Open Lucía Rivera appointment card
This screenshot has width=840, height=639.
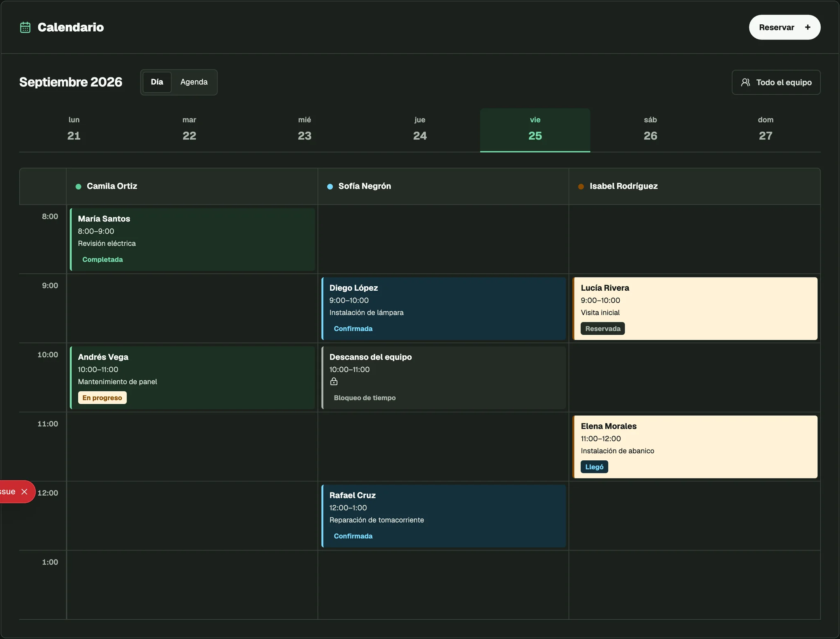tap(695, 308)
